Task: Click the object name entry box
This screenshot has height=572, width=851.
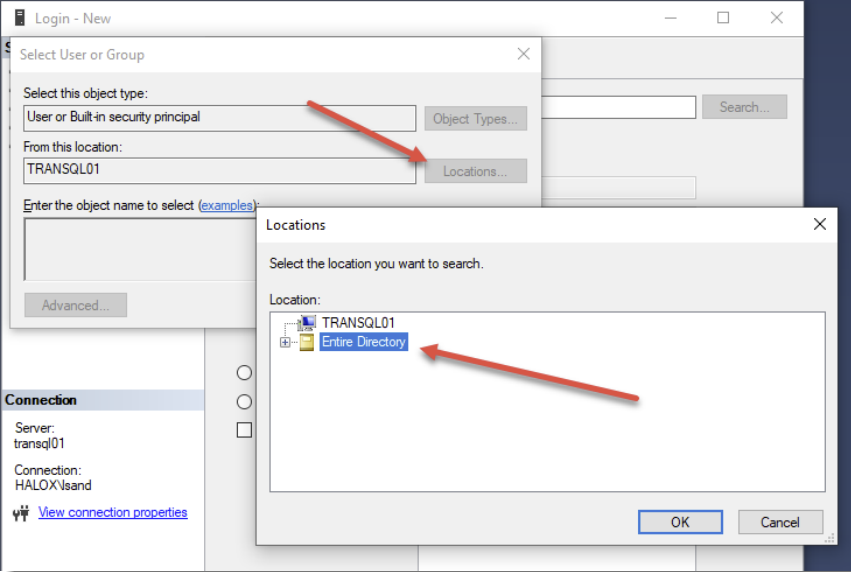Action: (x=140, y=249)
